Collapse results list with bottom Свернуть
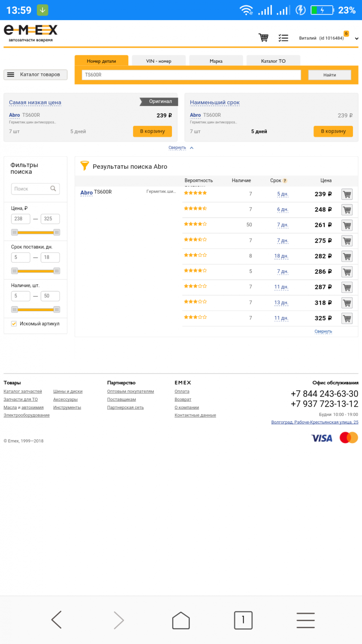This screenshot has width=362, height=644. click(323, 331)
